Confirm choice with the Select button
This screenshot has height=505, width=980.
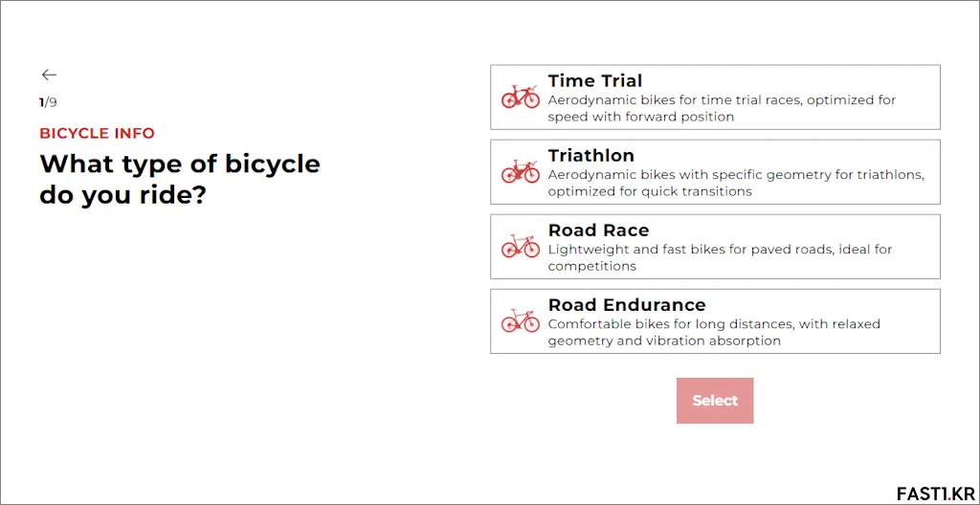coord(715,401)
